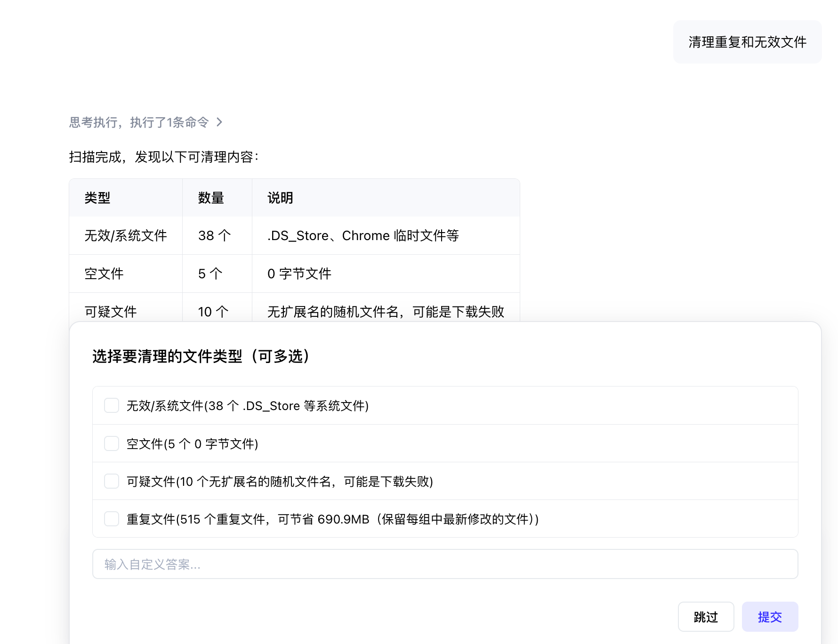Enable the 可疑文件 checkbox

point(112,481)
